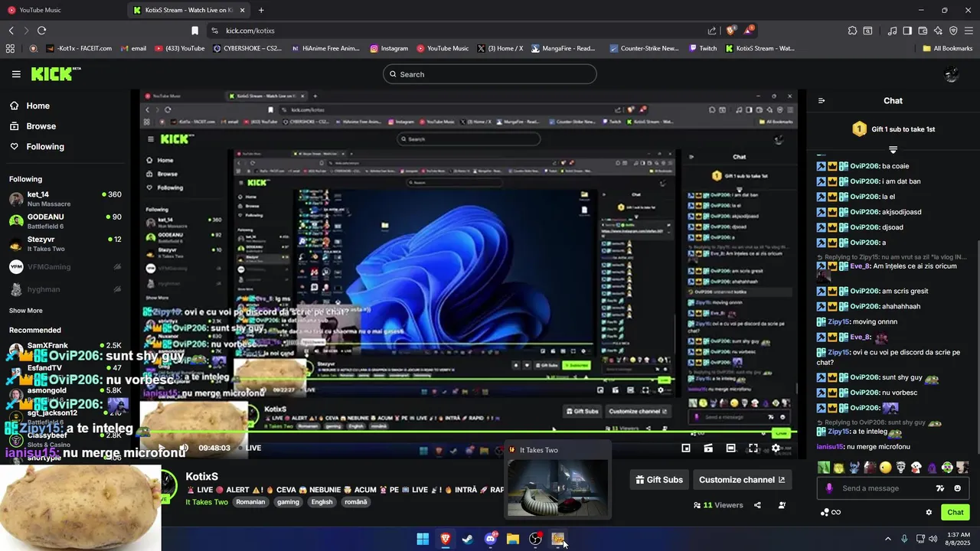Image resolution: width=980 pixels, height=551 pixels.
Task: Click the LIVE indicator on player
Action: click(250, 448)
